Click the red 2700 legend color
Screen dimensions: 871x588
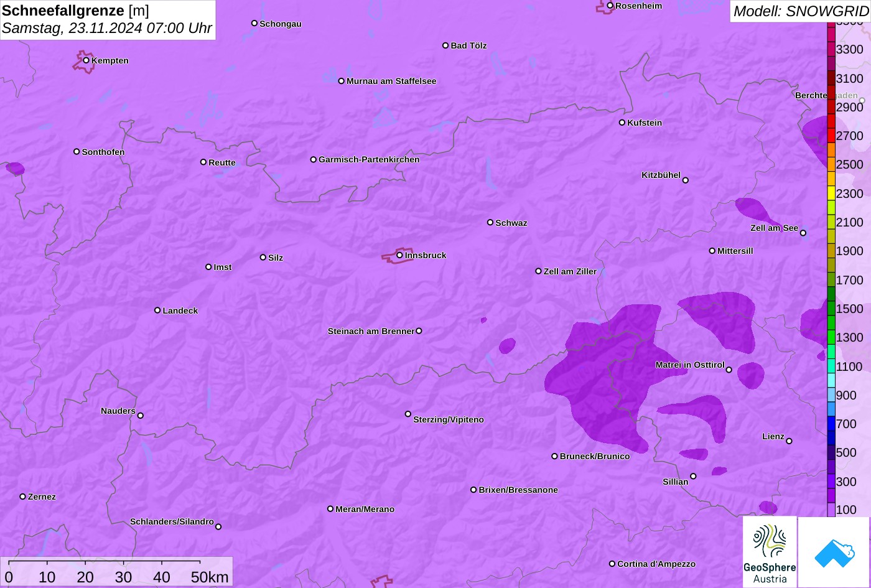pyautogui.click(x=831, y=136)
